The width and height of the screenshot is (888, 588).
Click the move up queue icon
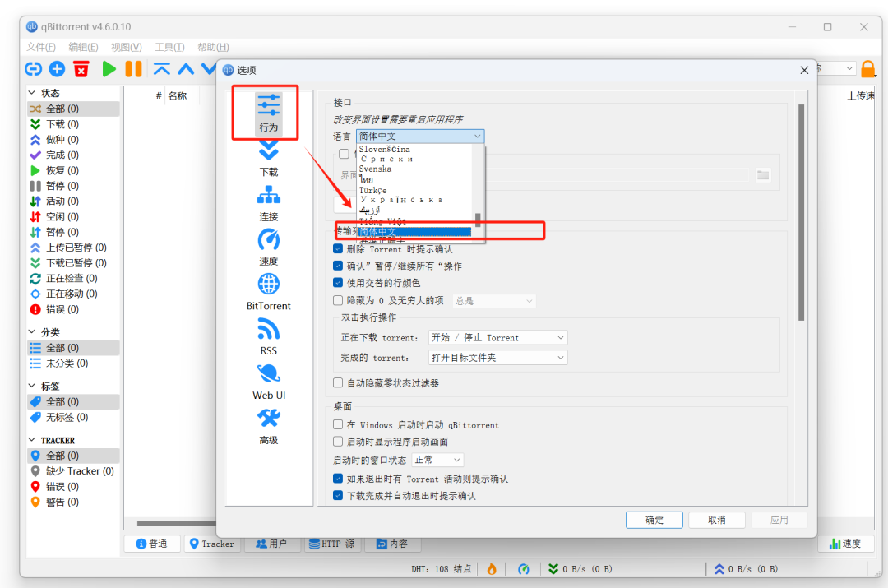click(x=187, y=69)
